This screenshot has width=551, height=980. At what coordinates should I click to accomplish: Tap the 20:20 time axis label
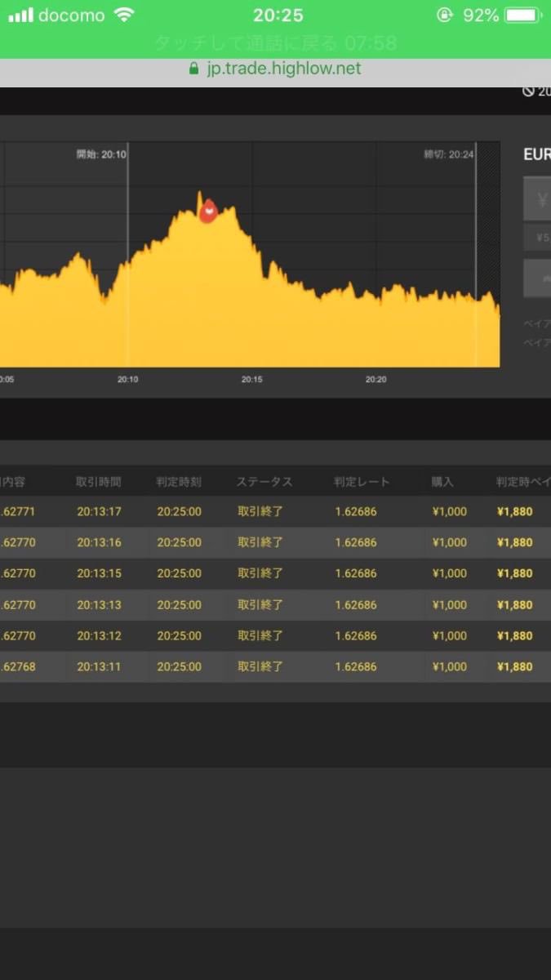375,379
